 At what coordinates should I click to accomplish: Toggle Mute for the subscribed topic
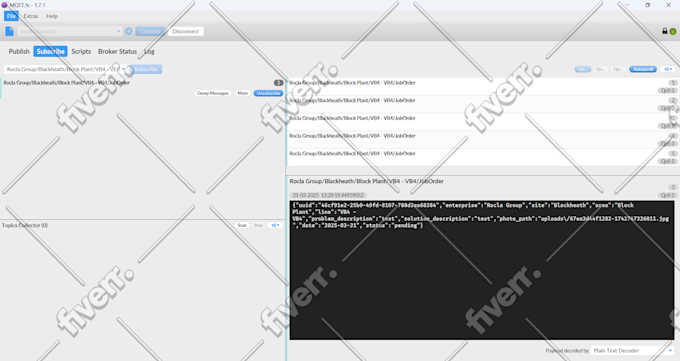(242, 93)
